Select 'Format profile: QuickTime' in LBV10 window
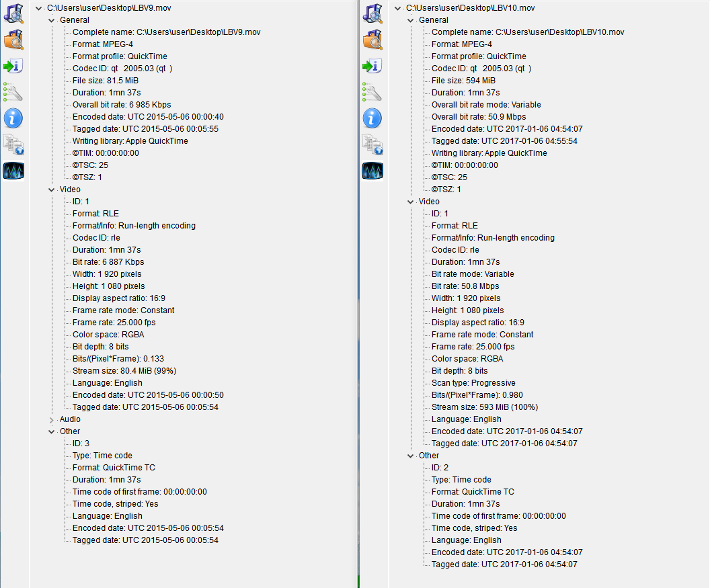The height and width of the screenshot is (588, 710). [479, 56]
